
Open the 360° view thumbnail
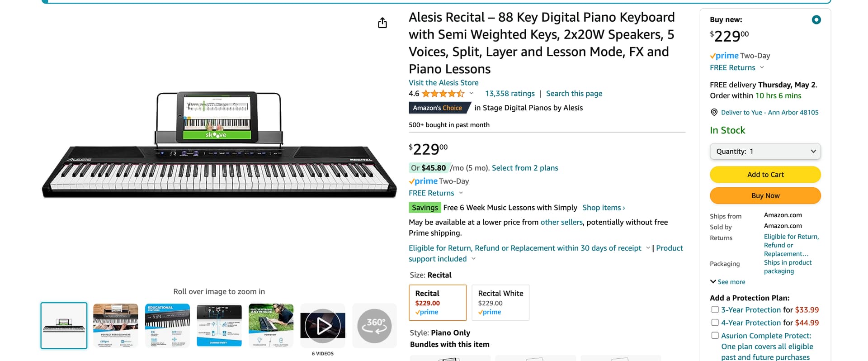click(x=374, y=326)
